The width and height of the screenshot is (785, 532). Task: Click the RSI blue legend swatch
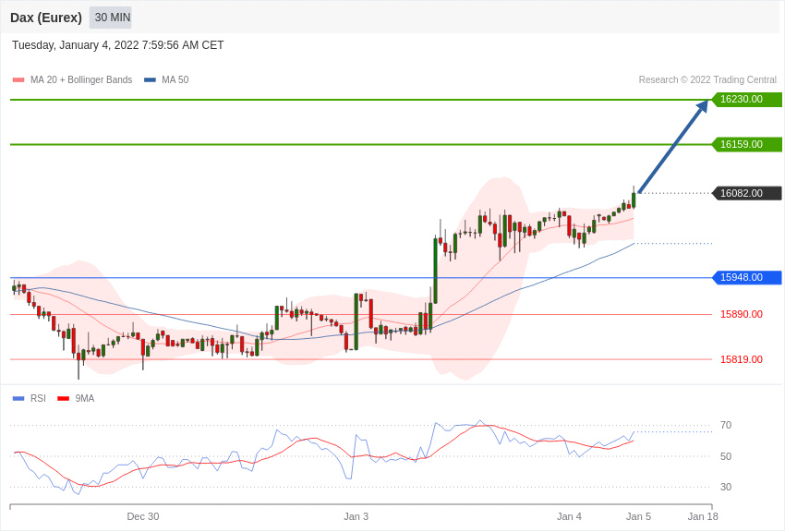pos(18,398)
